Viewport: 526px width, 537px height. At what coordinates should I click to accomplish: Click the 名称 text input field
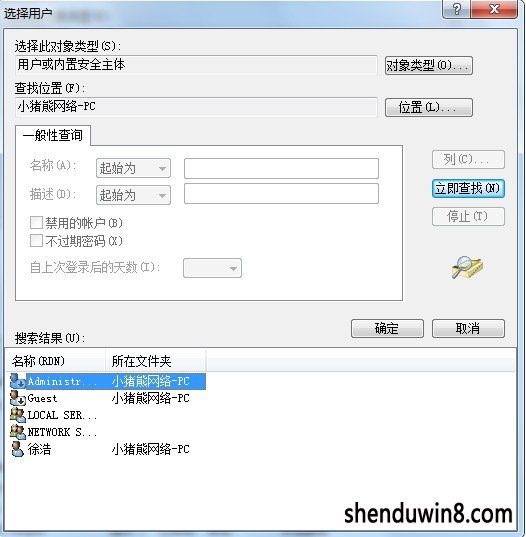[x=281, y=168]
